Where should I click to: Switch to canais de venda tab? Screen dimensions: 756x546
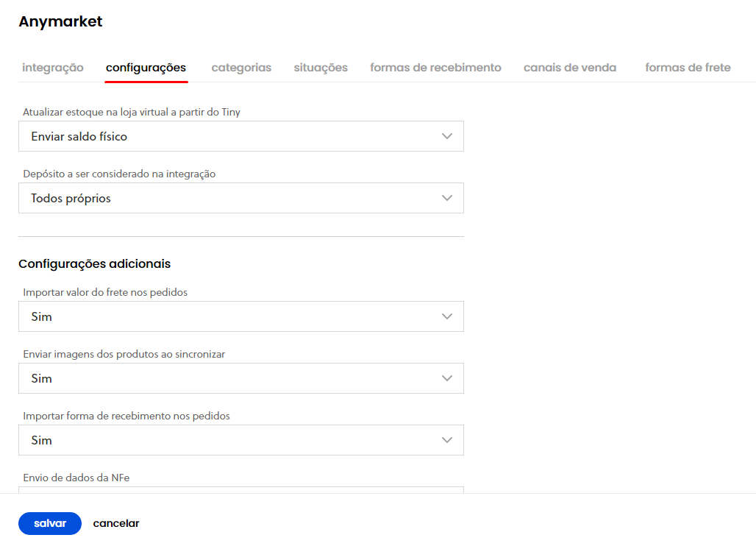click(570, 68)
